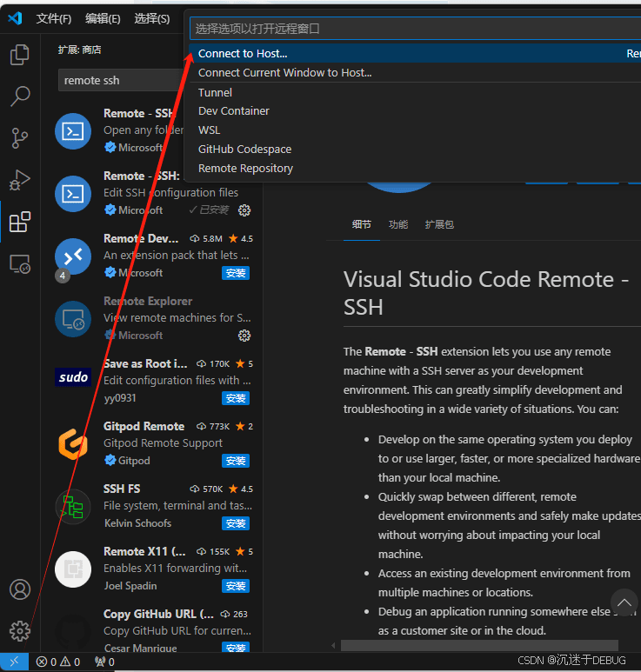Open the 编辑(E) menu
Viewport: 641px width, 672px height.
point(103,18)
